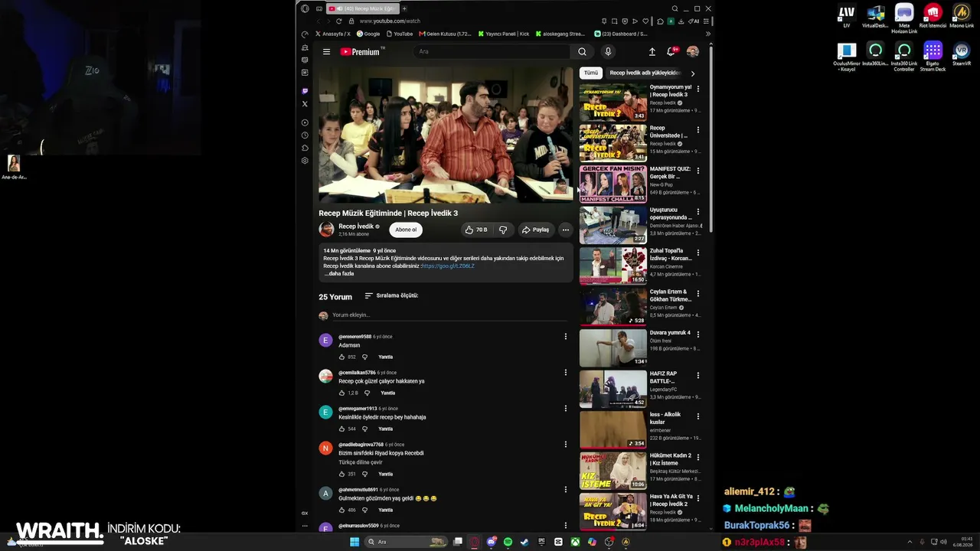Image resolution: width=980 pixels, height=551 pixels.
Task: Select the Tümü filter chip
Action: point(591,73)
